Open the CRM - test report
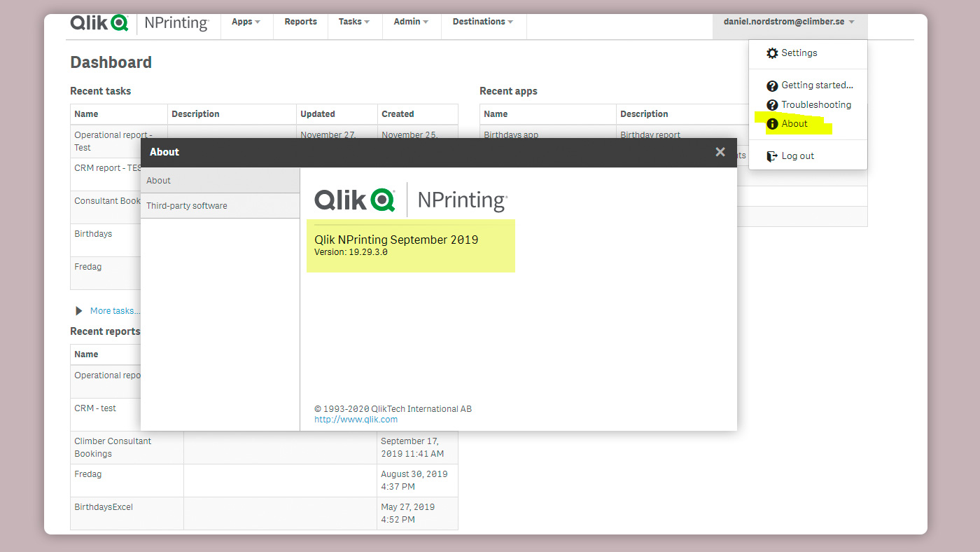This screenshot has height=552, width=980. (x=95, y=408)
